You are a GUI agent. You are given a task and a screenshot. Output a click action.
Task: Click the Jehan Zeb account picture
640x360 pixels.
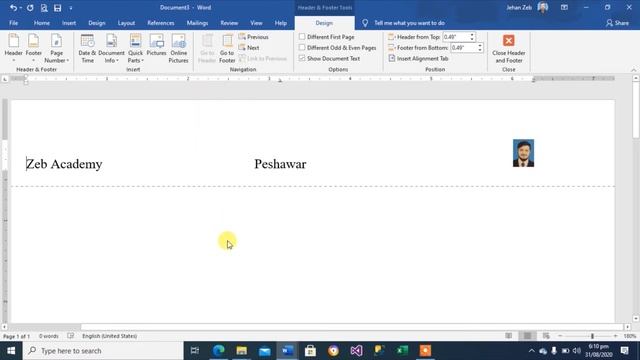pyautogui.click(x=543, y=7)
